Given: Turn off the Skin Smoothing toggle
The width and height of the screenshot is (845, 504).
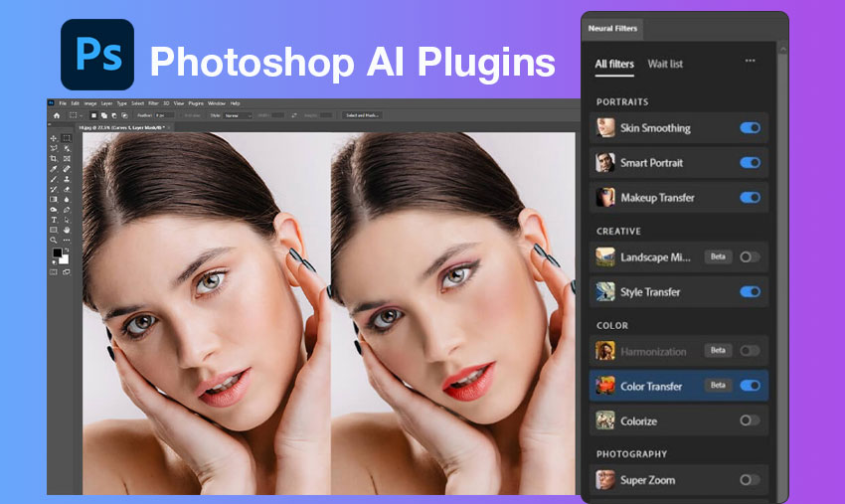Looking at the screenshot, I should pos(750,128).
